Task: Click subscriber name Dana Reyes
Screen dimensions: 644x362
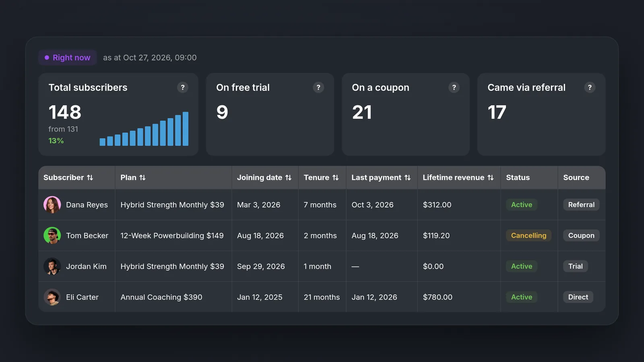Action: (87, 205)
